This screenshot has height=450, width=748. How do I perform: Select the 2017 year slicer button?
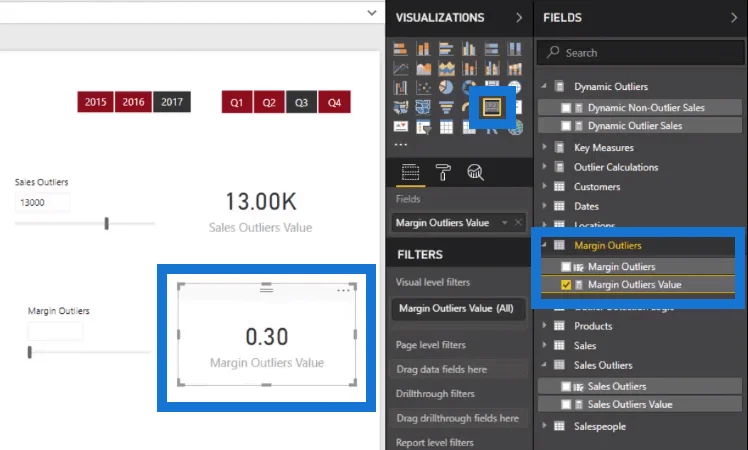point(172,102)
